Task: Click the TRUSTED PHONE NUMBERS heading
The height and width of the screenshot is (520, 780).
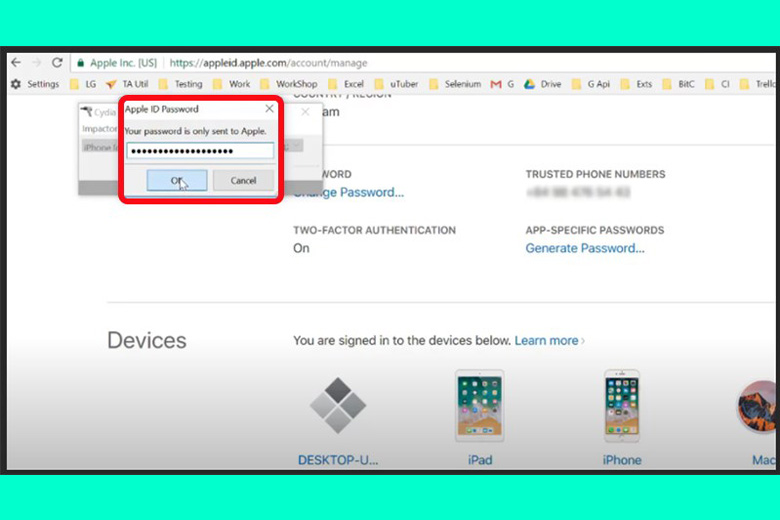Action: pos(595,174)
